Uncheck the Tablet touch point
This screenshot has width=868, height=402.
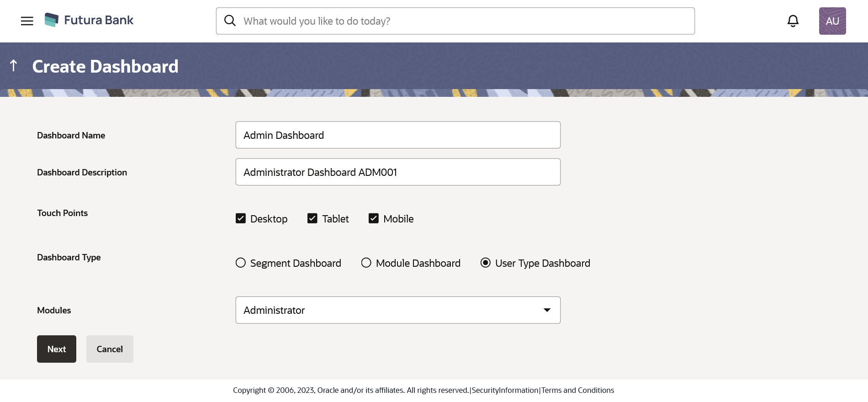click(312, 218)
